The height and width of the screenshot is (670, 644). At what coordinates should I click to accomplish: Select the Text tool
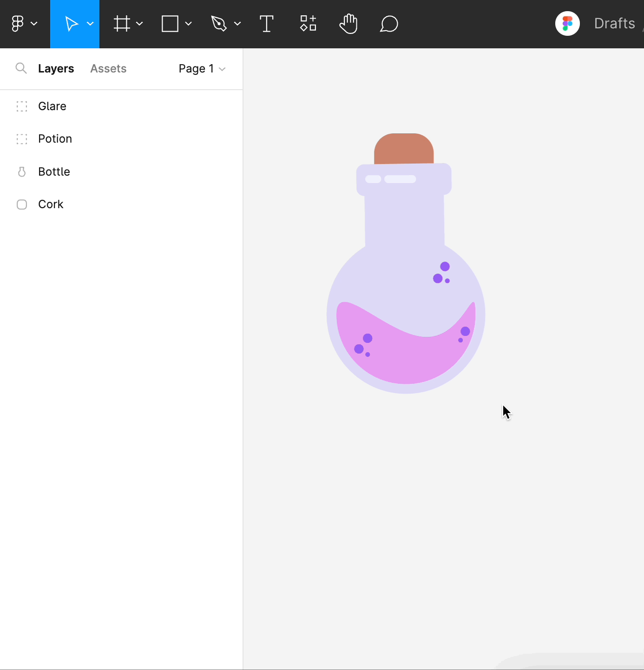click(x=266, y=24)
